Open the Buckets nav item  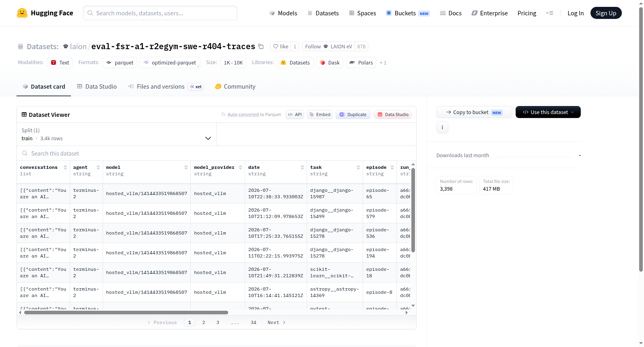408,13
